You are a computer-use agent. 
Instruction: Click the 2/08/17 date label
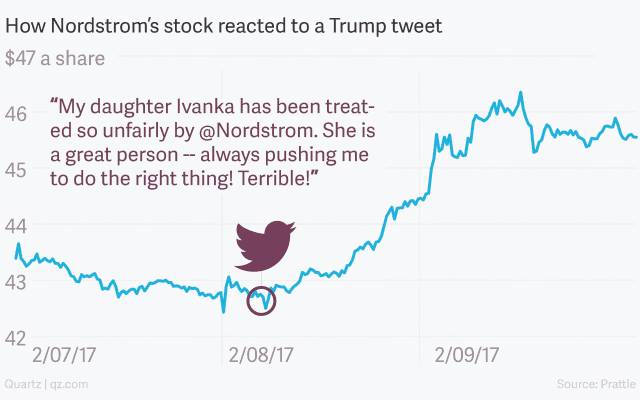pyautogui.click(x=261, y=355)
